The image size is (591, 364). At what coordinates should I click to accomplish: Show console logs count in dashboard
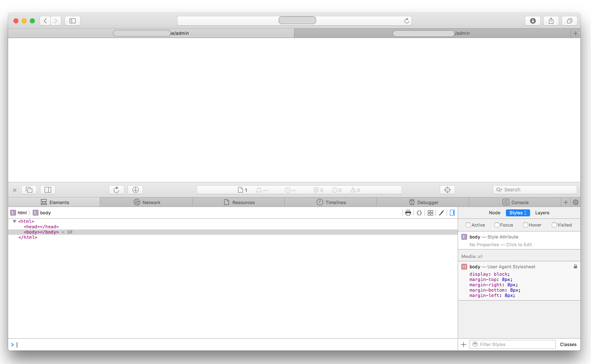(x=319, y=190)
